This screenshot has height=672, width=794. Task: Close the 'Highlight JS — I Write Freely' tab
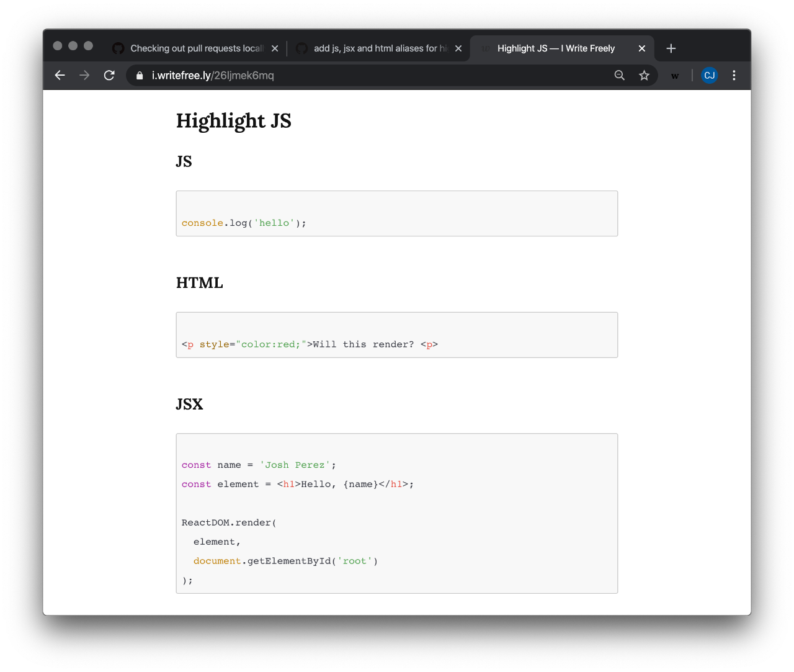point(642,48)
